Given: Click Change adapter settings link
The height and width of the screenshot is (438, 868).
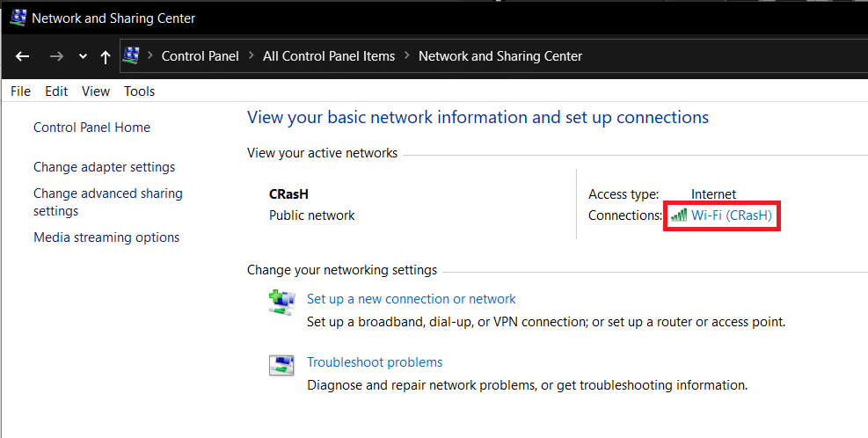Looking at the screenshot, I should [104, 167].
